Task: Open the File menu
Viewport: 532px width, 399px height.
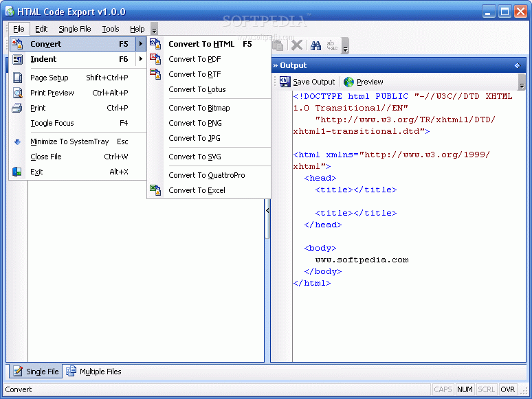Action: pos(19,29)
